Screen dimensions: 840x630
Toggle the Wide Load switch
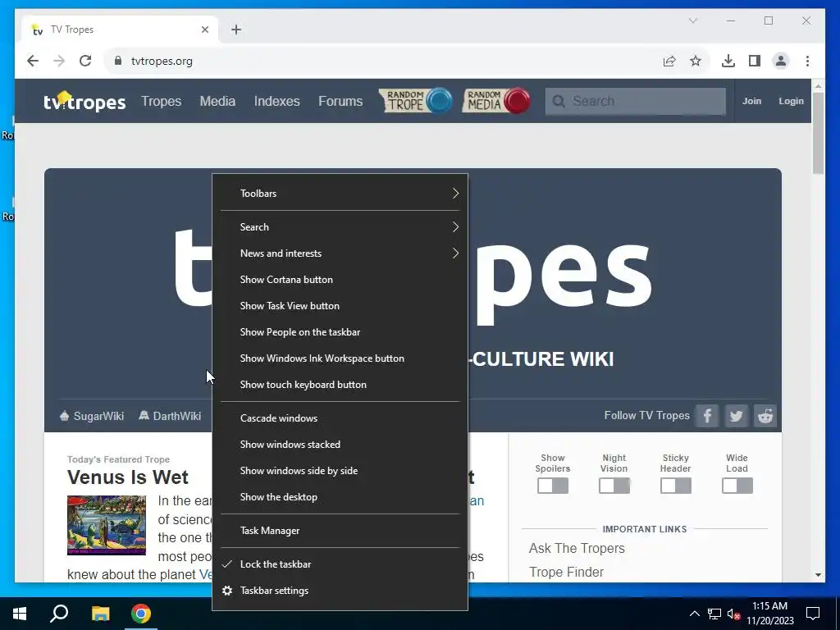(x=737, y=486)
